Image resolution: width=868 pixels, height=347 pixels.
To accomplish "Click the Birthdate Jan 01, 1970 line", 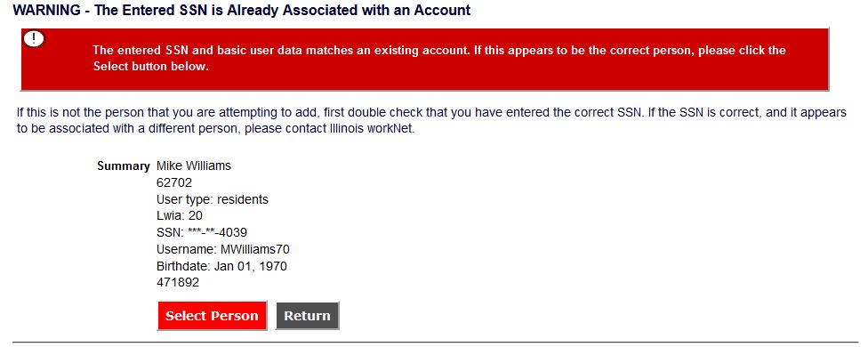I will tap(222, 266).
